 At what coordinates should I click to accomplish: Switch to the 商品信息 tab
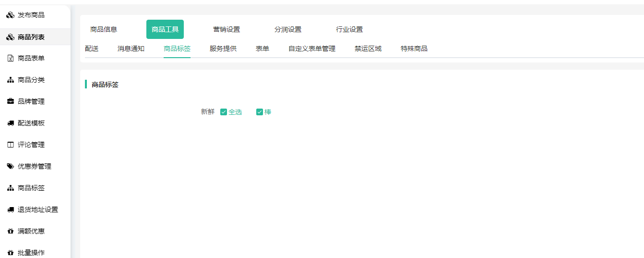coord(104,29)
